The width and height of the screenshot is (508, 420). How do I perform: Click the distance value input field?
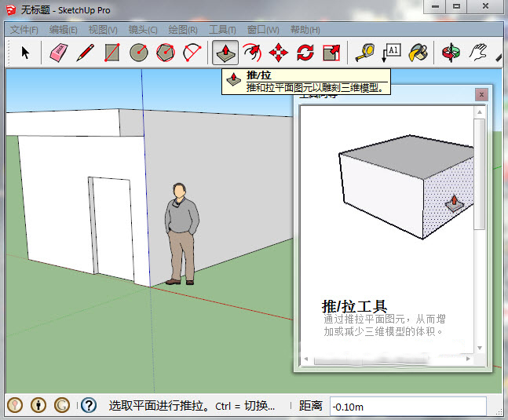point(407,407)
